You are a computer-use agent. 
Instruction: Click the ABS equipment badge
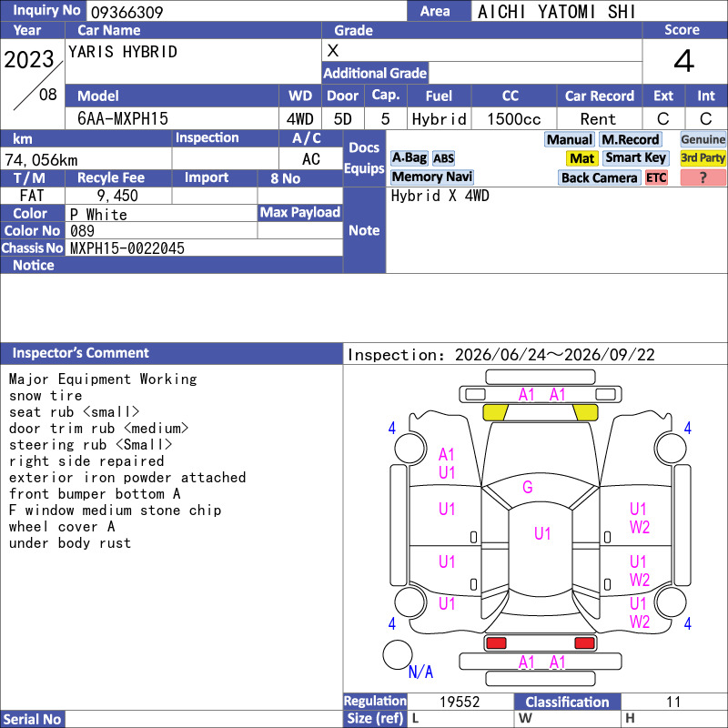tap(443, 158)
